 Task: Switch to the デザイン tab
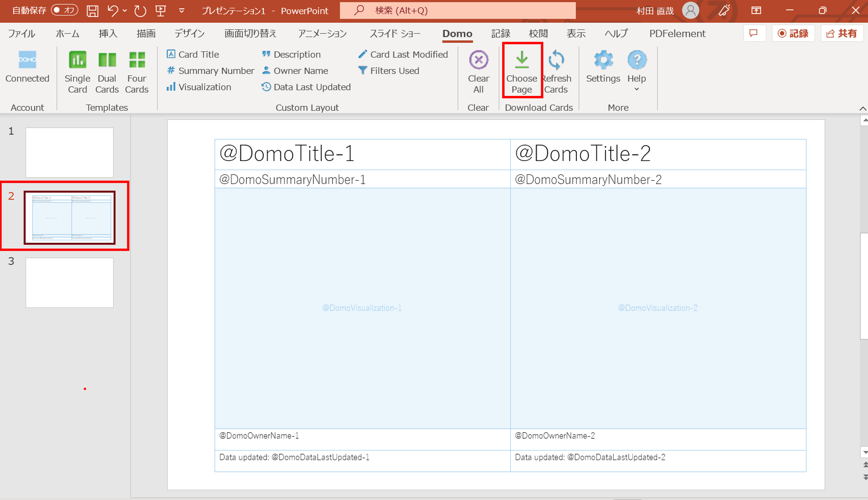pyautogui.click(x=189, y=33)
